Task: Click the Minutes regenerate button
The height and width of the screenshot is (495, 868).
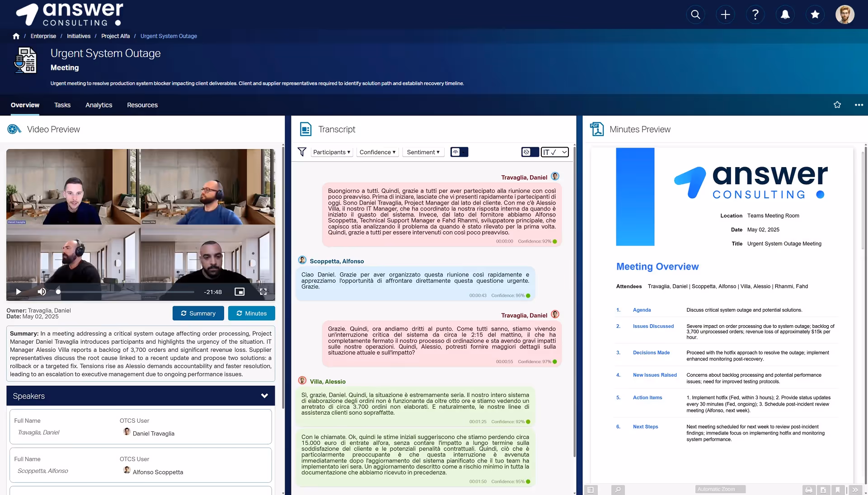Action: coord(251,313)
